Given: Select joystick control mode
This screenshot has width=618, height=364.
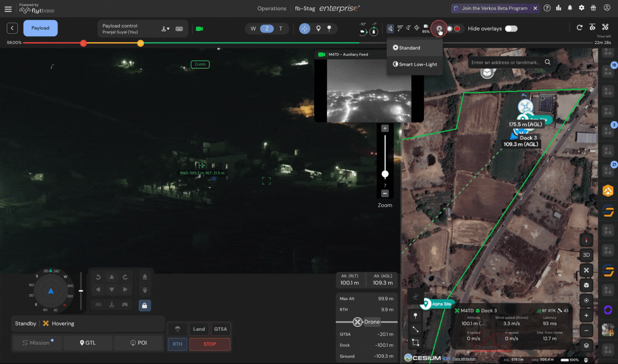Looking at the screenshot, I should 112,305.
